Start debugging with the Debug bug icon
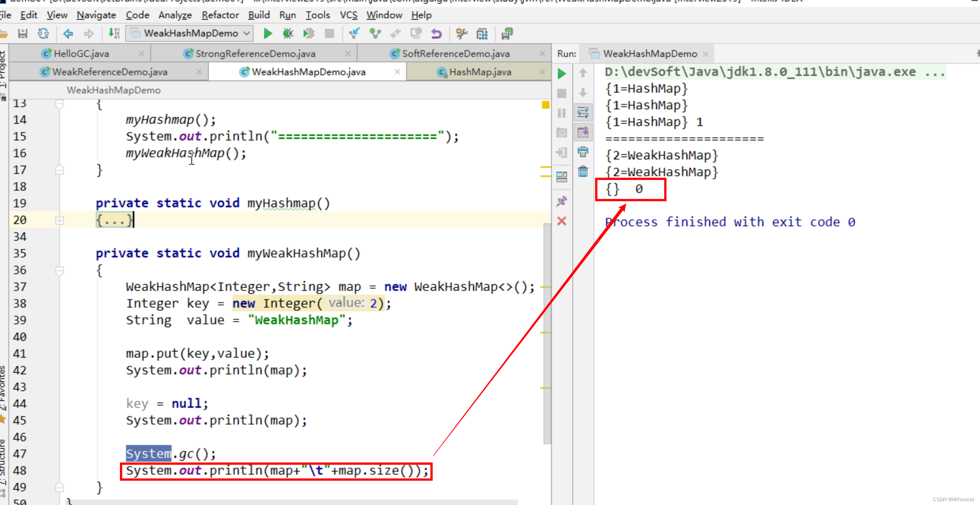This screenshot has width=980, height=505. click(288, 33)
